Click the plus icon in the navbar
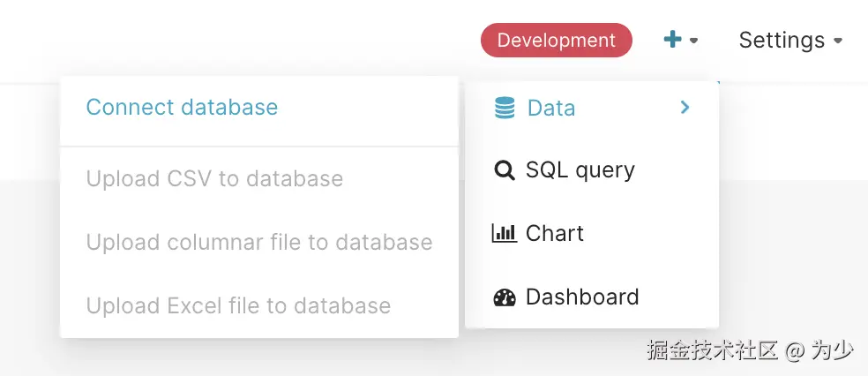Image resolution: width=868 pixels, height=376 pixels. 672,40
